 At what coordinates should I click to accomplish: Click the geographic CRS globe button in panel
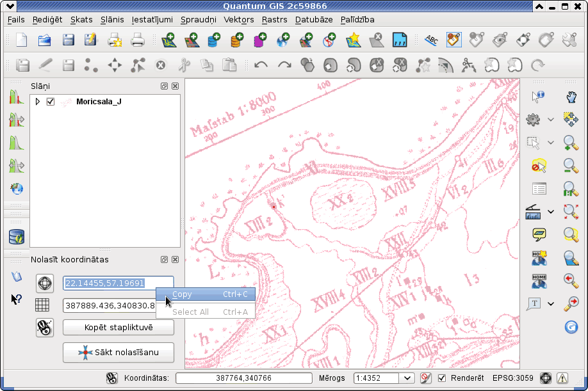point(45,283)
